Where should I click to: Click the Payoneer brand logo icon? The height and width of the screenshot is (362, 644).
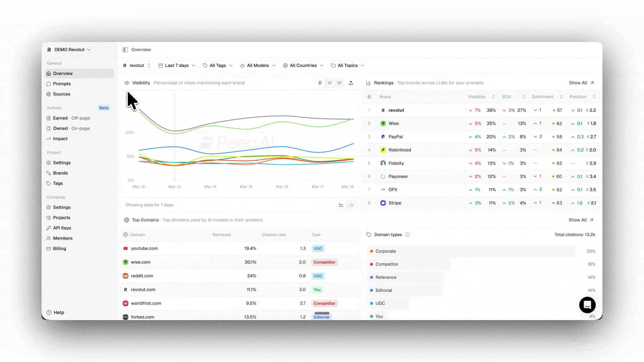click(383, 176)
